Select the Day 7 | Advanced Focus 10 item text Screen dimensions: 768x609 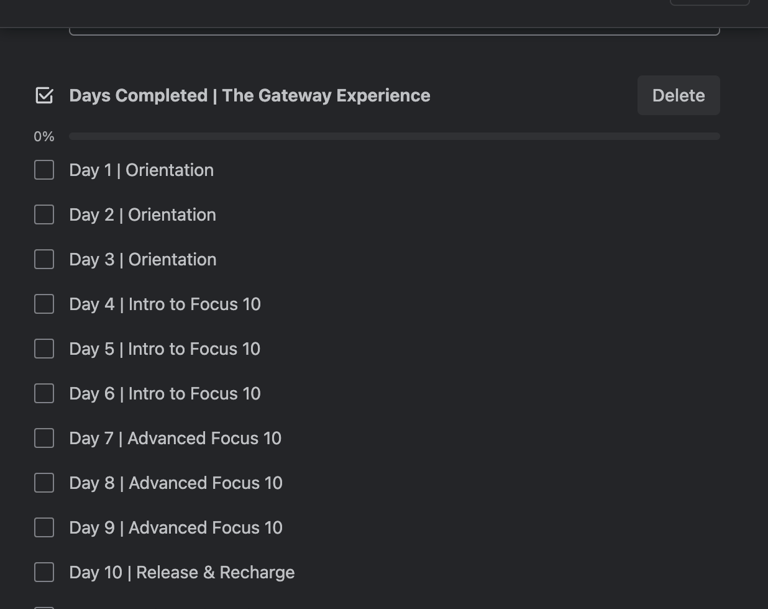175,438
